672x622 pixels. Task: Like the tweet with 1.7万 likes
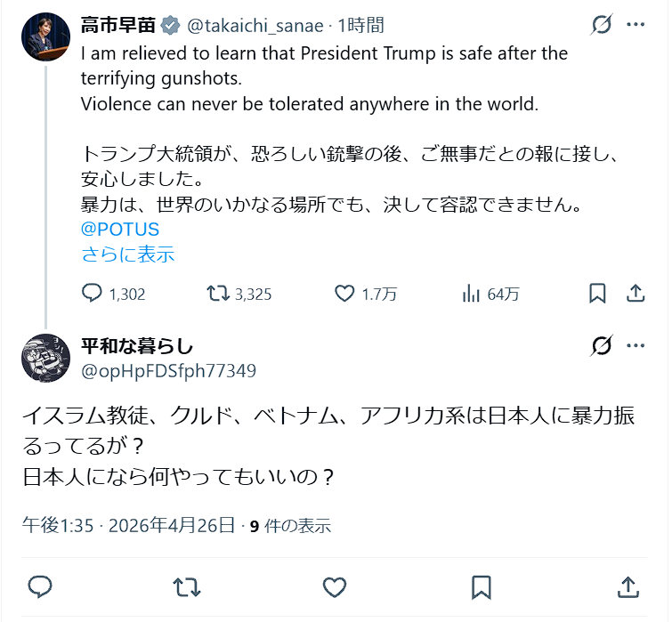coord(345,294)
